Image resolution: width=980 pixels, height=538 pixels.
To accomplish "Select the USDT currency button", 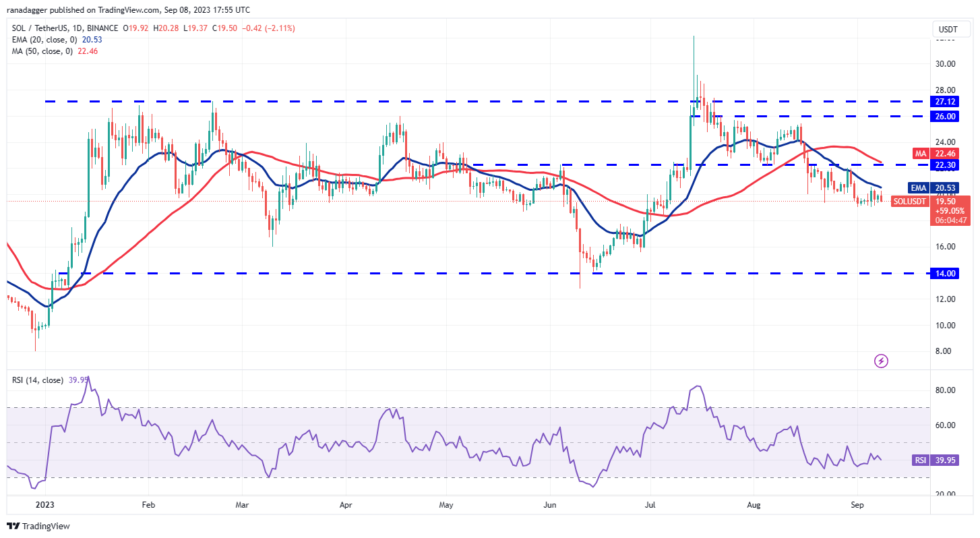I will tap(950, 29).
